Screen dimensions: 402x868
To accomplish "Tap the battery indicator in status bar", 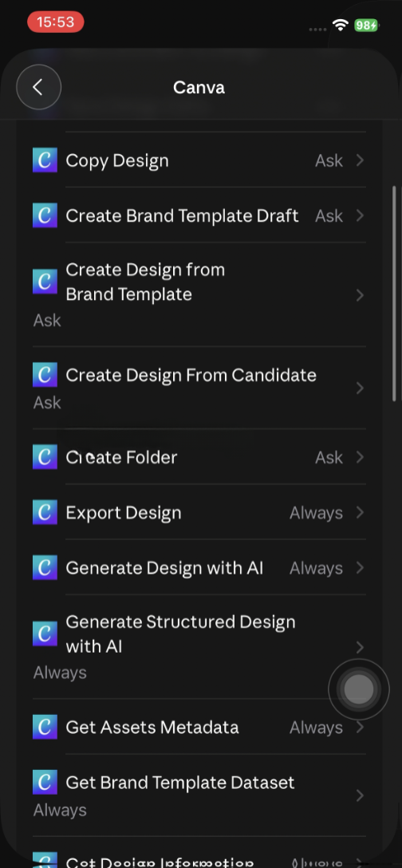I will coord(366,25).
